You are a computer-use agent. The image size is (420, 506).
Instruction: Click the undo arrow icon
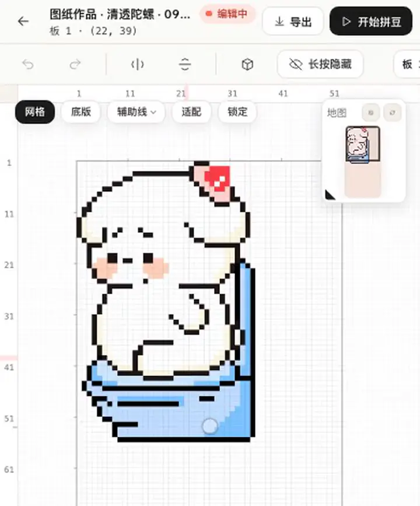(x=28, y=65)
